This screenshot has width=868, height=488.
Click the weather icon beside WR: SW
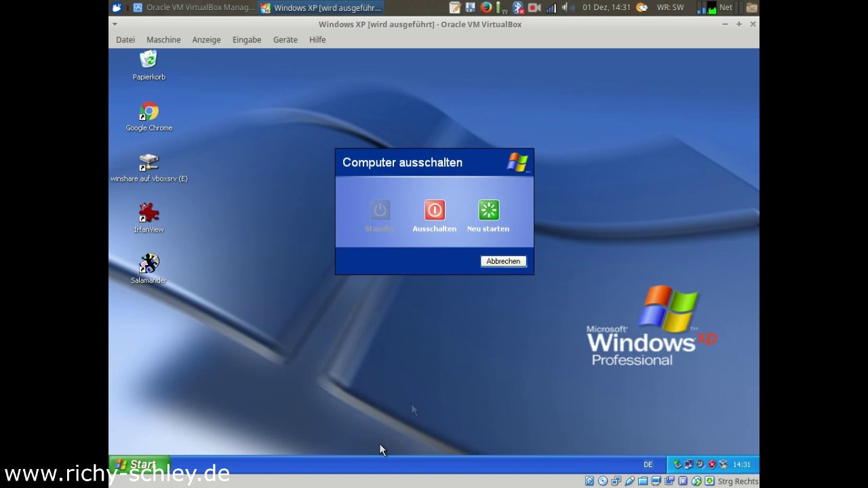point(642,7)
